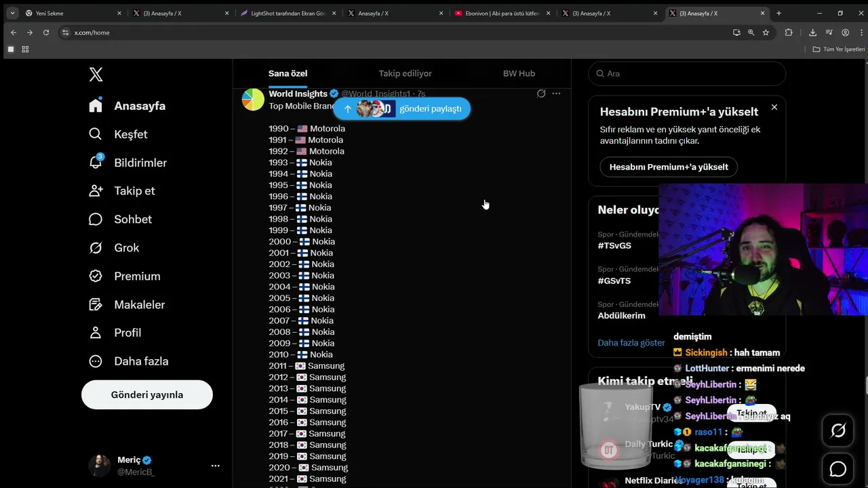
Task: Go forward in browser
Action: click(x=30, y=33)
